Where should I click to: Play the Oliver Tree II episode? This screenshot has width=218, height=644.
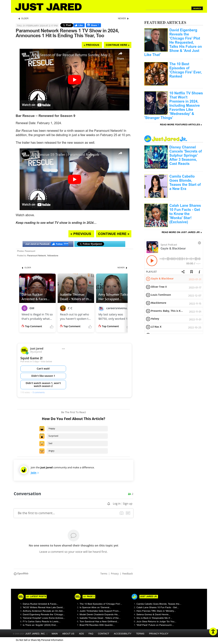[x=148, y=287]
